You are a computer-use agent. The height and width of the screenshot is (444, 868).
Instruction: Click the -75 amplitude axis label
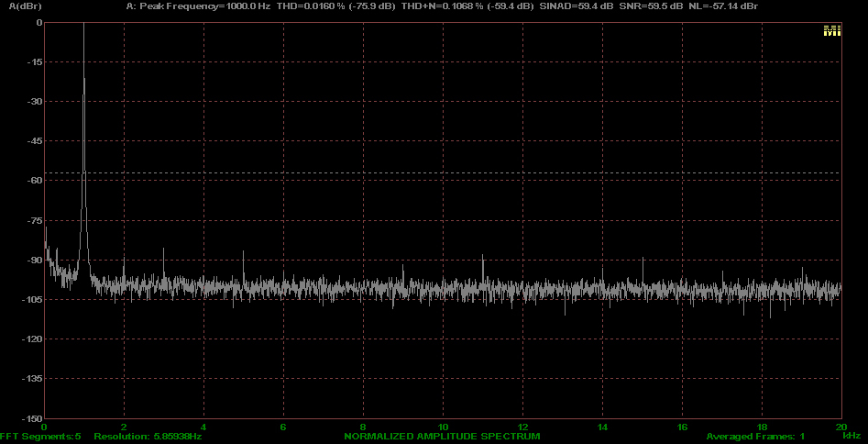coord(34,220)
